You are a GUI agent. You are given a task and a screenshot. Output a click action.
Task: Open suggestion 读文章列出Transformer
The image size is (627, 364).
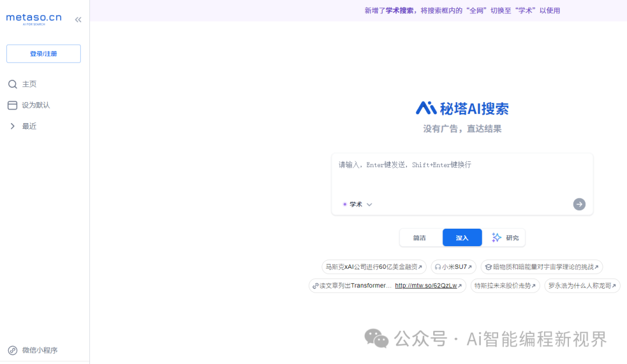point(387,286)
